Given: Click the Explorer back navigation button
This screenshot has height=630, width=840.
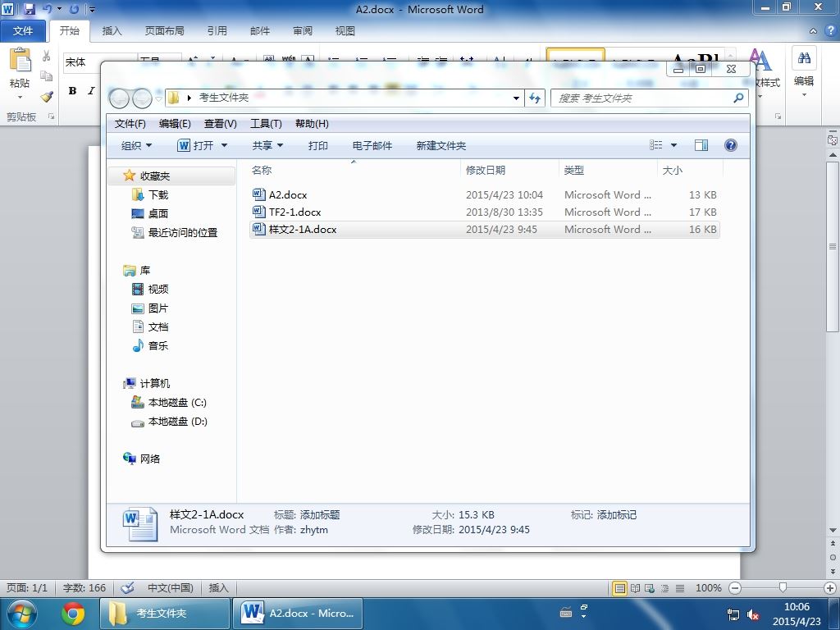Looking at the screenshot, I should coord(119,98).
